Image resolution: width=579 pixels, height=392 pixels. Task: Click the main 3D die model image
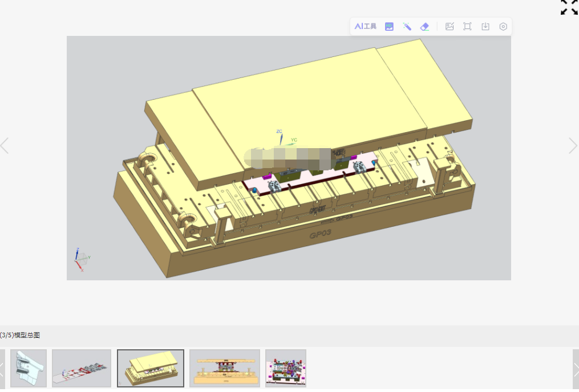pos(289,158)
